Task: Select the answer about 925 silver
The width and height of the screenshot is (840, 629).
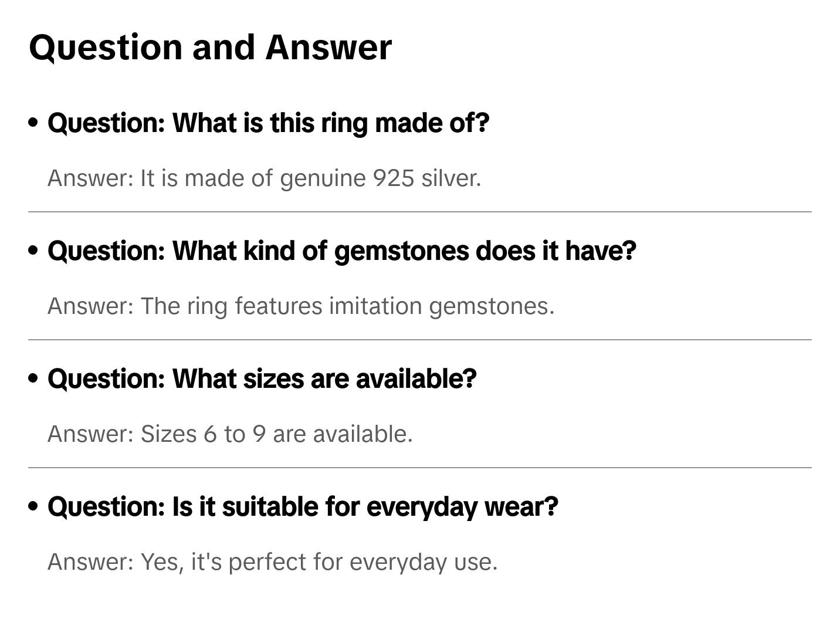Action: pyautogui.click(x=264, y=178)
